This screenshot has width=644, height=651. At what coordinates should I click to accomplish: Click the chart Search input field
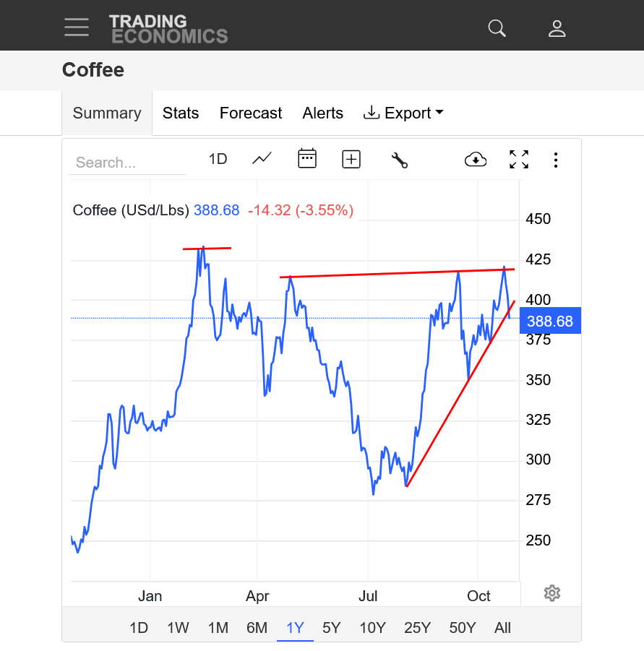(126, 163)
